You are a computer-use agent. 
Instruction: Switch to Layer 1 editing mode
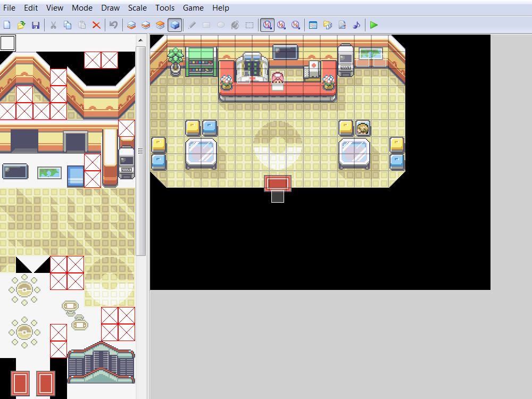(x=131, y=25)
